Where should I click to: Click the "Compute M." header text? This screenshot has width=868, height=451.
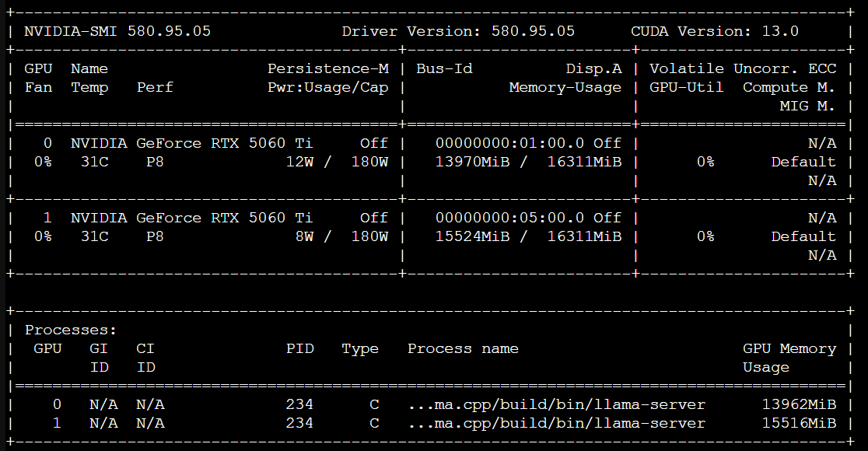[789, 87]
